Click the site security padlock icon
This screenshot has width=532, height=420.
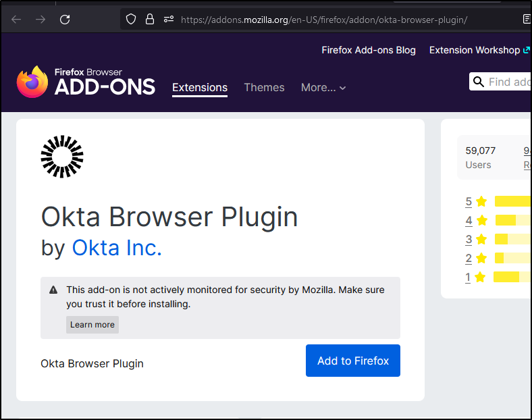(150, 20)
